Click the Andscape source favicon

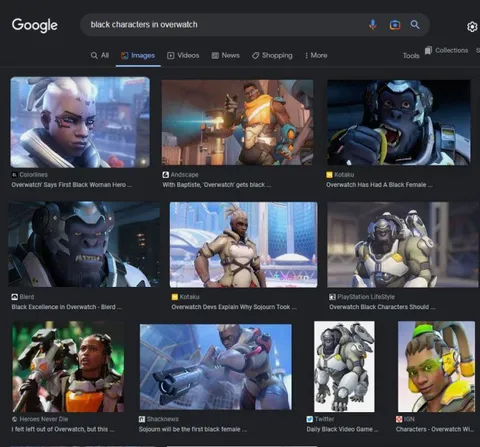point(165,175)
